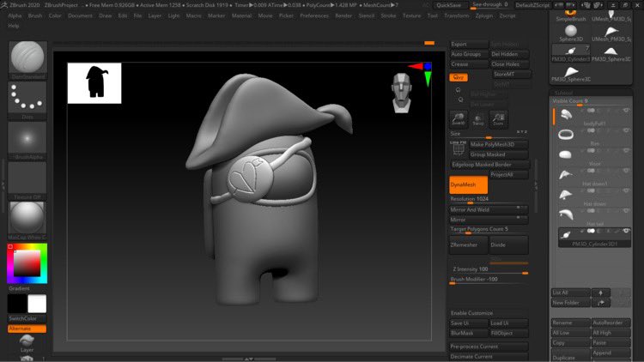Click the Zoom3D icon button

point(459,118)
